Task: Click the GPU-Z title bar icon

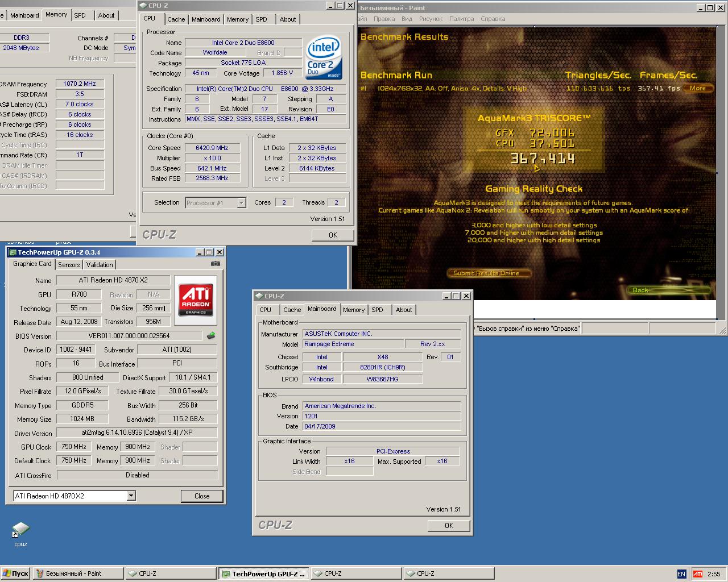Action: coord(12,252)
